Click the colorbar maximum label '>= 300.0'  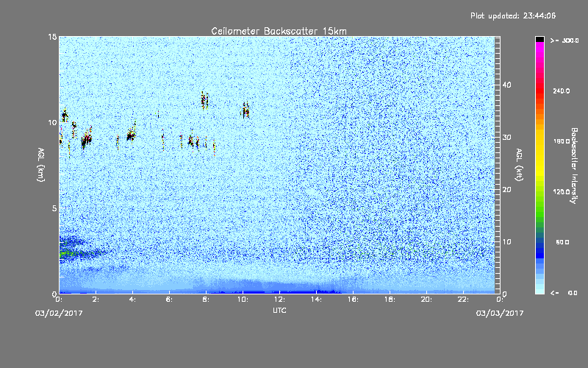tap(564, 40)
